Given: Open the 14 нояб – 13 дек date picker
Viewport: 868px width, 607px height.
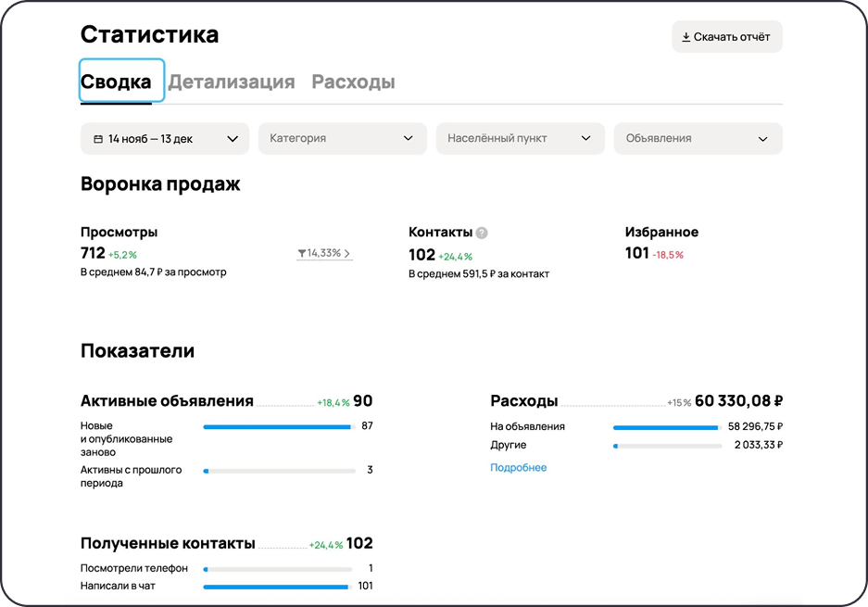Looking at the screenshot, I should point(164,138).
